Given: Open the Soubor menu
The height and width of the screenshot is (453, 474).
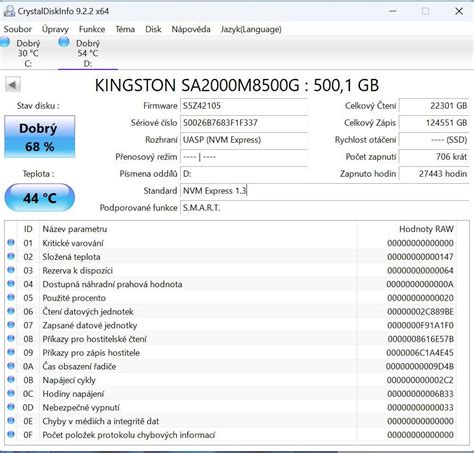Looking at the screenshot, I should tap(18, 29).
